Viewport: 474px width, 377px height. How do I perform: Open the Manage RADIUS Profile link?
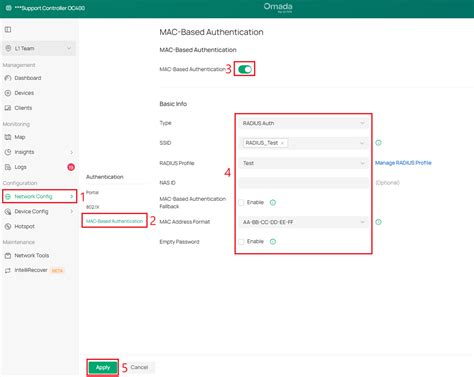coord(403,163)
